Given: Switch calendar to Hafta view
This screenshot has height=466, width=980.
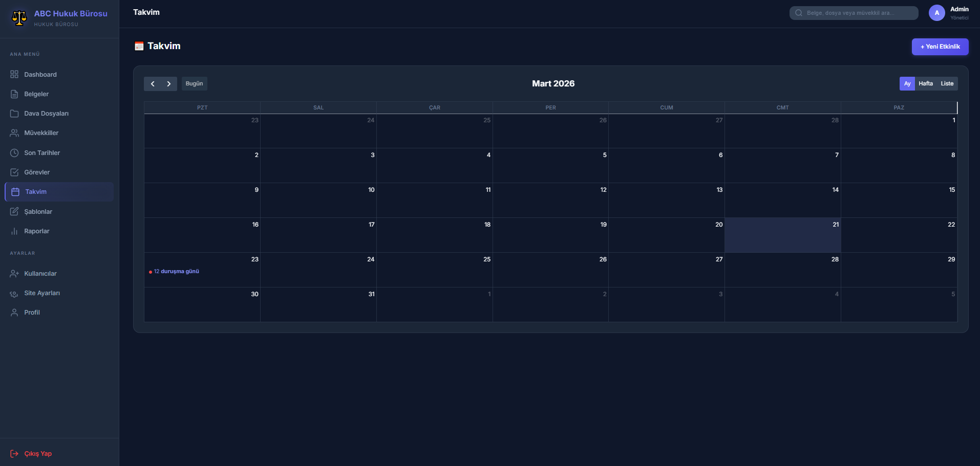Looking at the screenshot, I should coord(926,84).
